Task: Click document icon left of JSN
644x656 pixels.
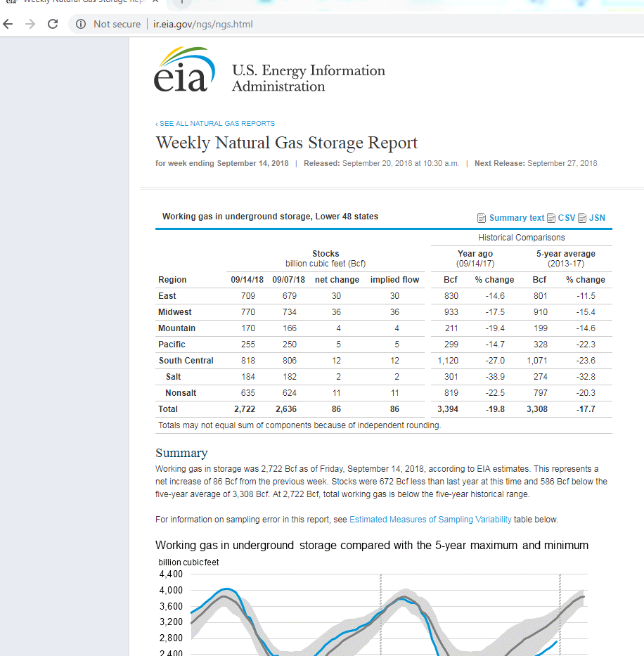Action: pyautogui.click(x=582, y=218)
